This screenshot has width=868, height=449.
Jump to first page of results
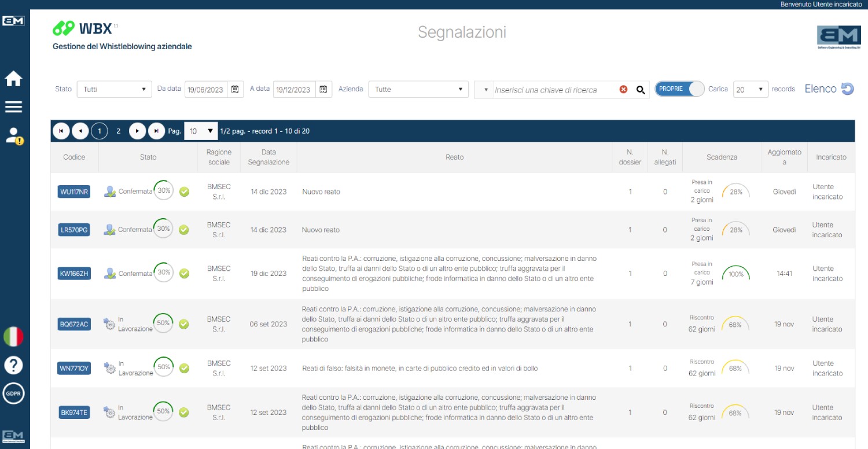(61, 131)
